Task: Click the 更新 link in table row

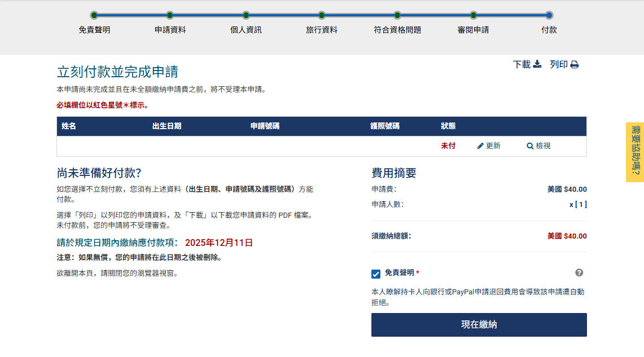Action: [493, 146]
